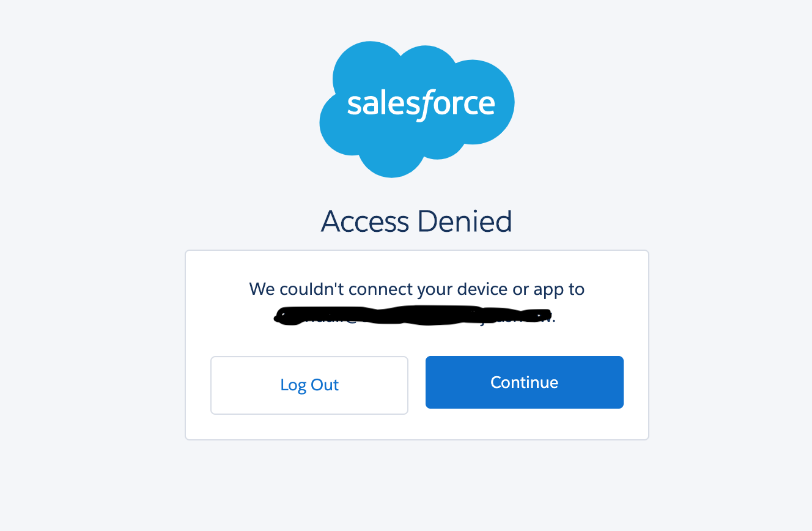
Task: Log out of the Salesforce session
Action: (309, 385)
